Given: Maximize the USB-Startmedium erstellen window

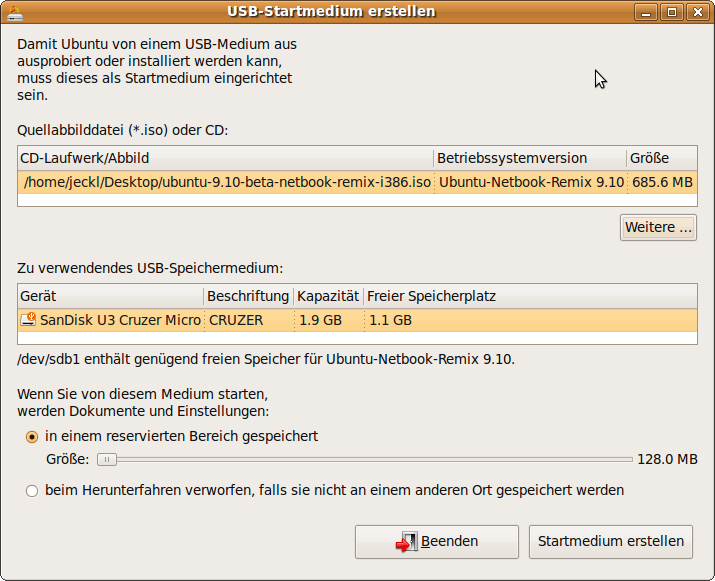Looking at the screenshot, I should click(672, 12).
